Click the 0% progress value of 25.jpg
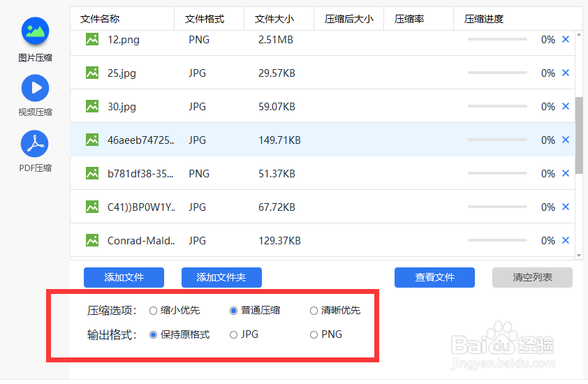The width and height of the screenshot is (588, 384). (x=548, y=73)
